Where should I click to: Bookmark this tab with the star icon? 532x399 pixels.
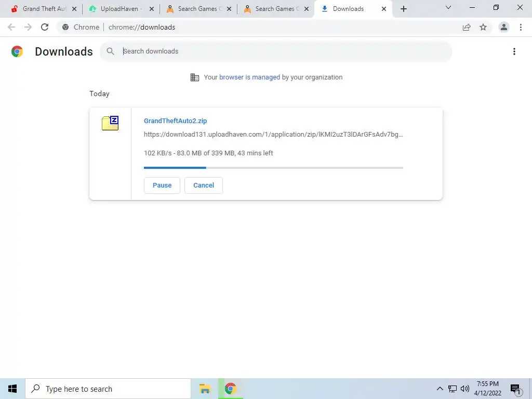[x=483, y=27]
